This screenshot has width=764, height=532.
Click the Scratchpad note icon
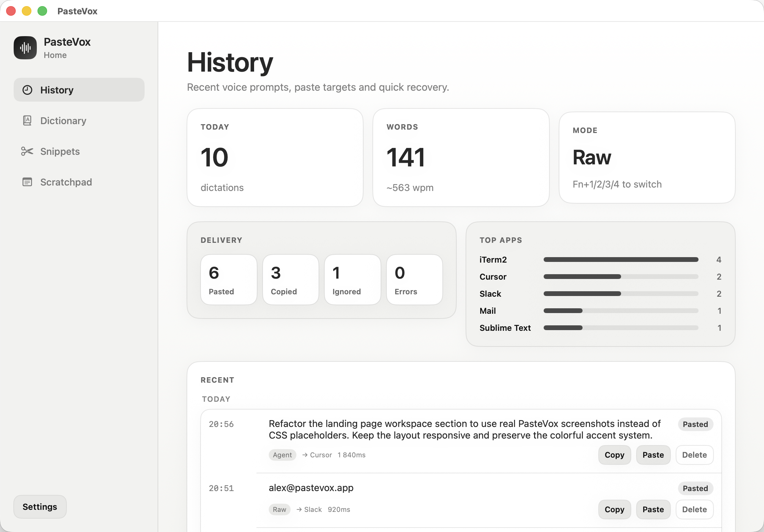pyautogui.click(x=27, y=182)
